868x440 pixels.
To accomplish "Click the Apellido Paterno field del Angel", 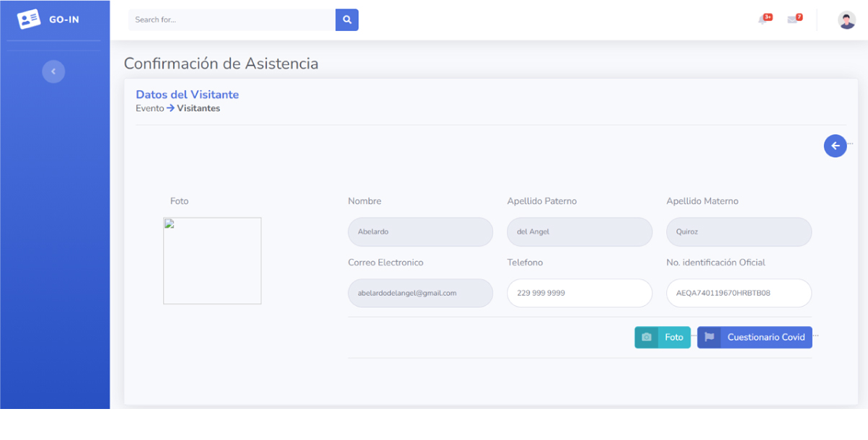I will tap(580, 232).
